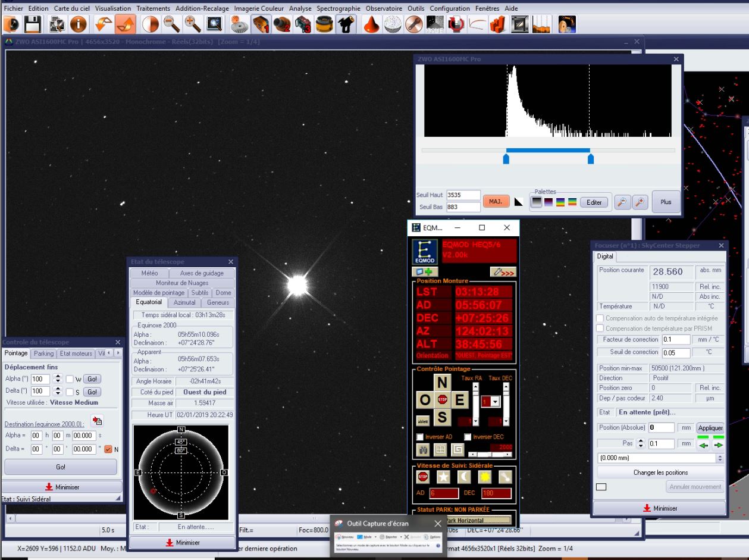Click camera 1 toolbar icon

point(260,24)
